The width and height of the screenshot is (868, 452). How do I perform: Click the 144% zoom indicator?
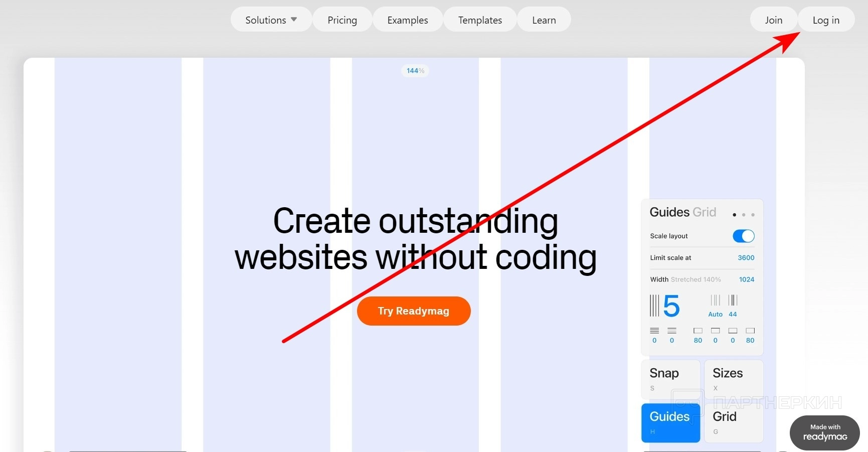click(415, 71)
